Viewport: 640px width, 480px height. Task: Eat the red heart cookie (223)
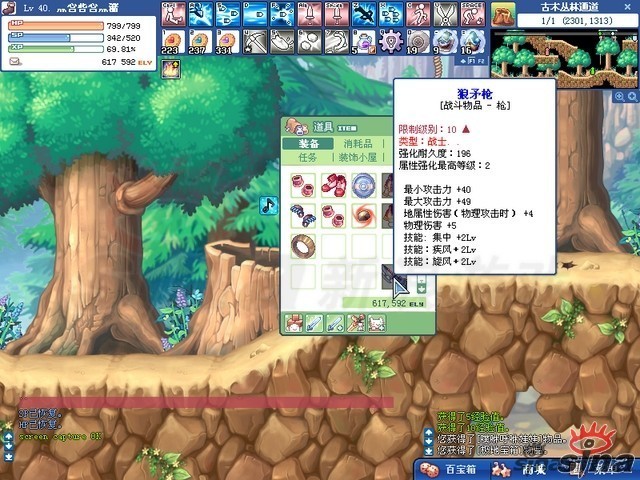[173, 42]
